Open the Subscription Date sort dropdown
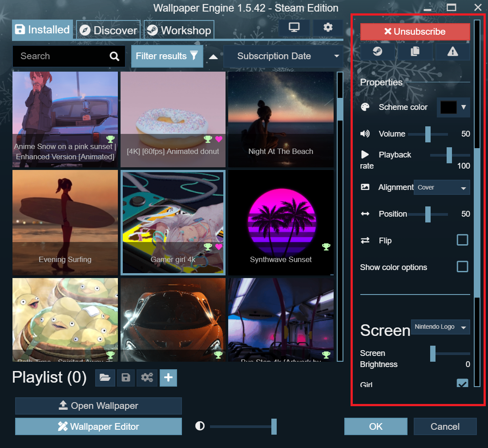 coord(283,57)
